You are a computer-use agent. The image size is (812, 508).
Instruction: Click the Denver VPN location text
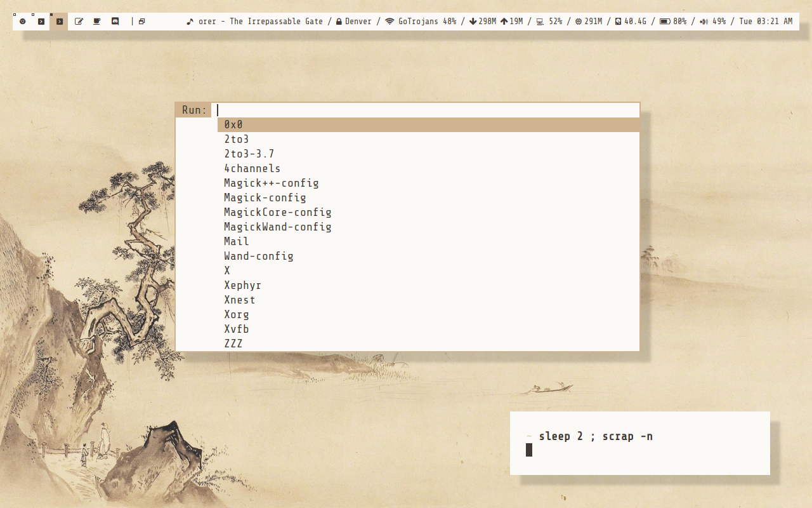coord(358,22)
